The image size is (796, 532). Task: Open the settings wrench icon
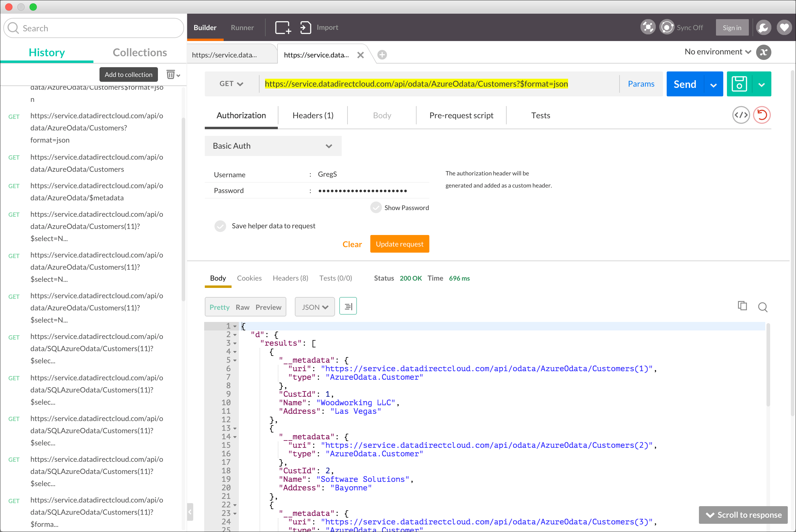tap(763, 27)
